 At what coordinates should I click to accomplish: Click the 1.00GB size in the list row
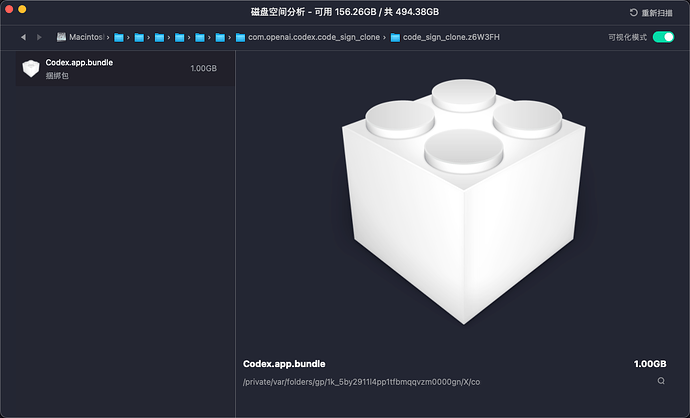pyautogui.click(x=203, y=68)
